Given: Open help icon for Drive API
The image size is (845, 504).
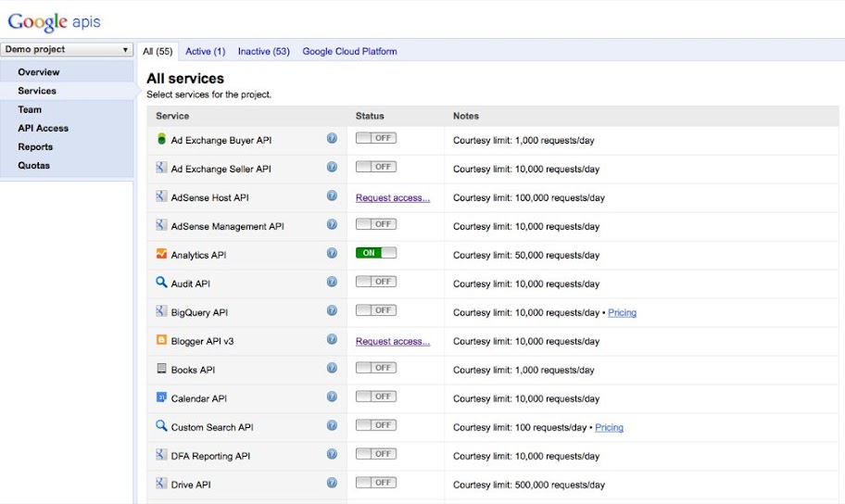Looking at the screenshot, I should click(332, 484).
